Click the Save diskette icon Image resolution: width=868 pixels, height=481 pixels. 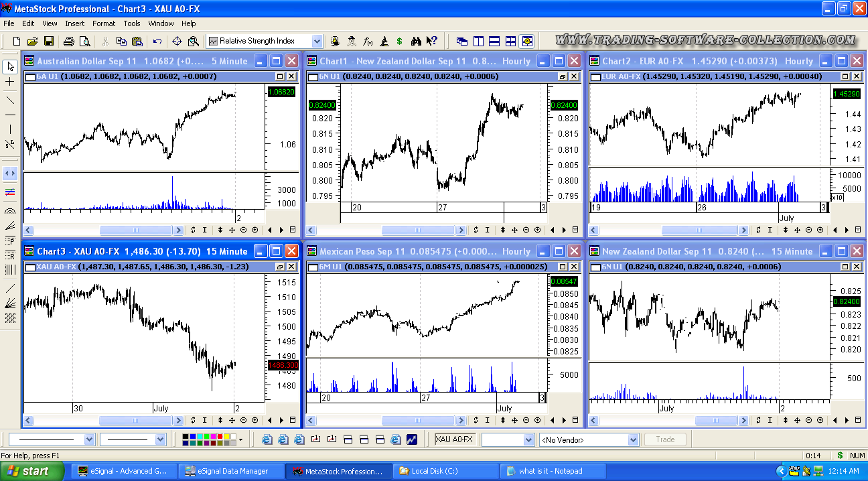pyautogui.click(x=48, y=41)
